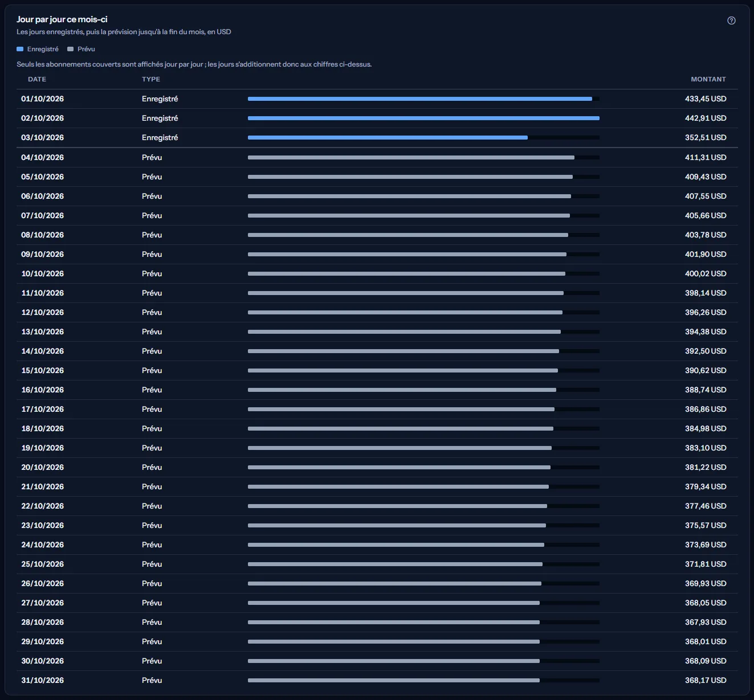Click the amount 375,57 USD
Viewport: 754px width, 700px height.
tap(706, 525)
